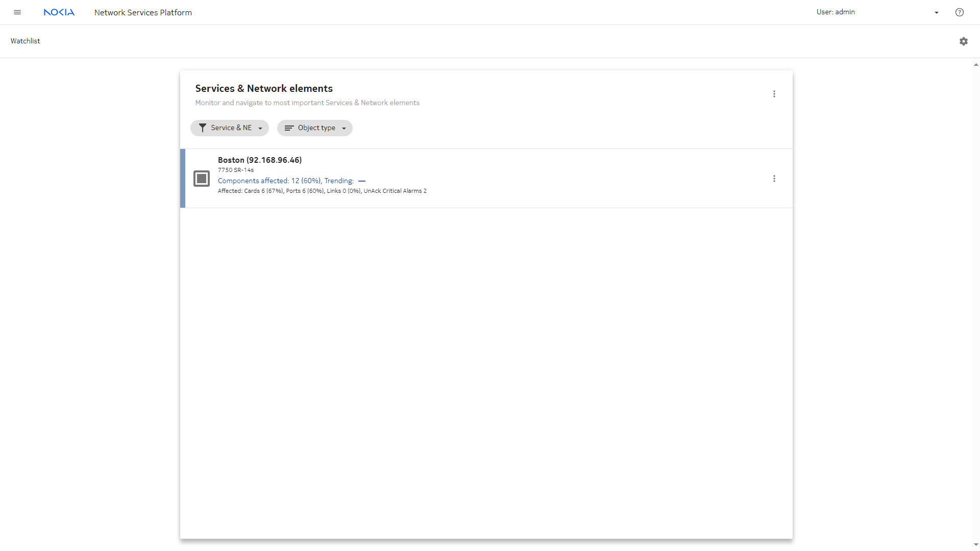980x551 pixels.
Task: Click the Watchlist page label
Action: [x=26, y=41]
